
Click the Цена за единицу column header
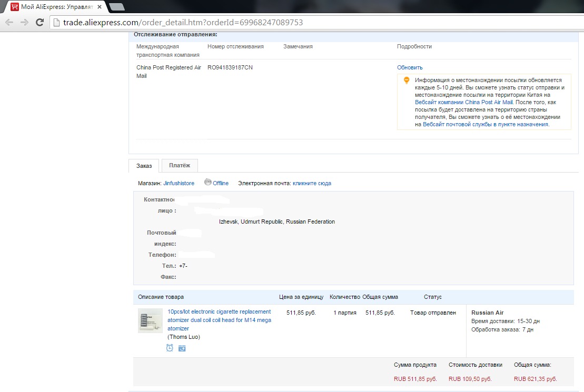coord(301,297)
